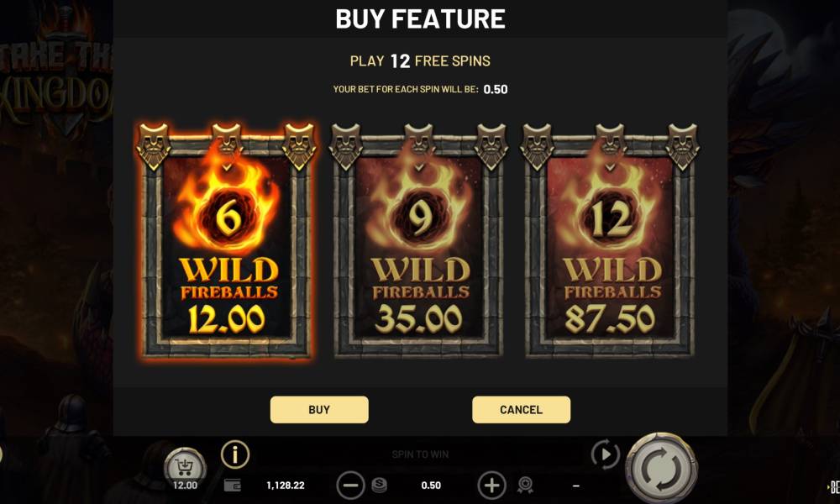
Task: Open the game info icon
Action: [235, 454]
